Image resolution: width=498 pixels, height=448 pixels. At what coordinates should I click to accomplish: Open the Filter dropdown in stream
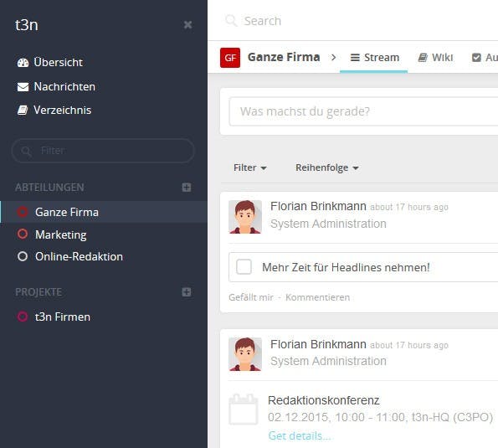250,167
